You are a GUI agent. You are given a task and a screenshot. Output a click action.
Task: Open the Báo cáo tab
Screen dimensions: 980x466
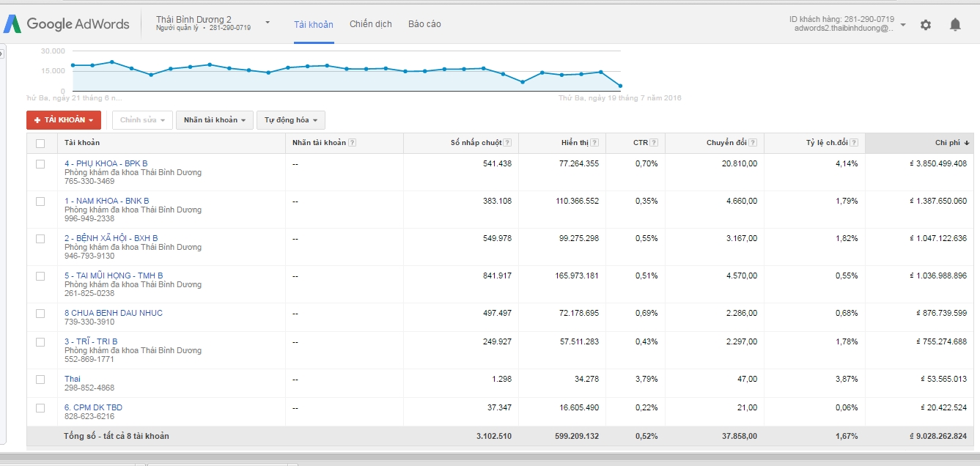click(424, 24)
